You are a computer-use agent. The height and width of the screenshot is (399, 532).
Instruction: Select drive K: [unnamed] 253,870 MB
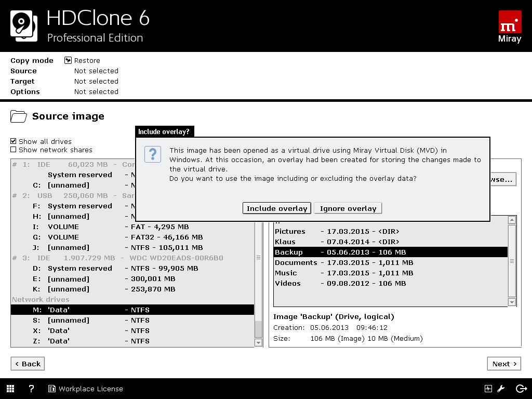pos(132,289)
